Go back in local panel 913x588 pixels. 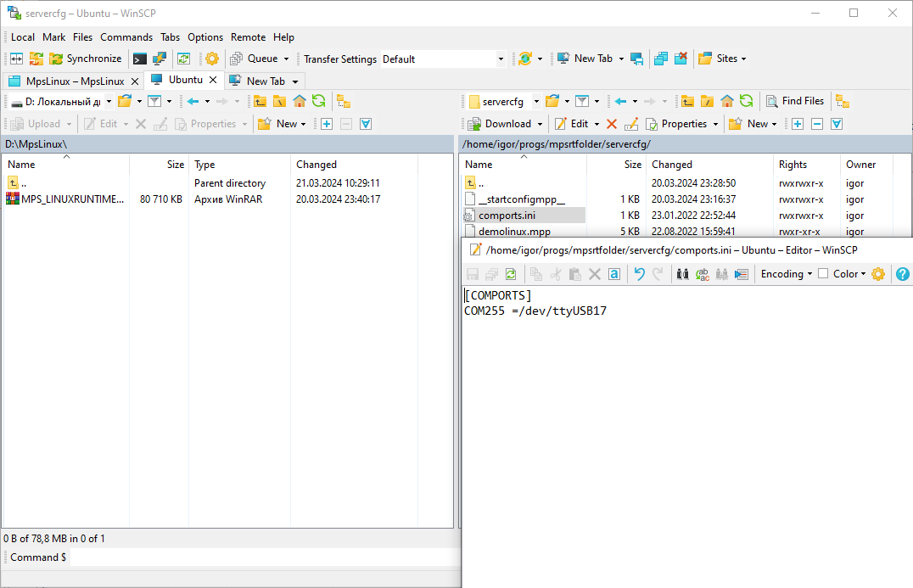(x=193, y=102)
